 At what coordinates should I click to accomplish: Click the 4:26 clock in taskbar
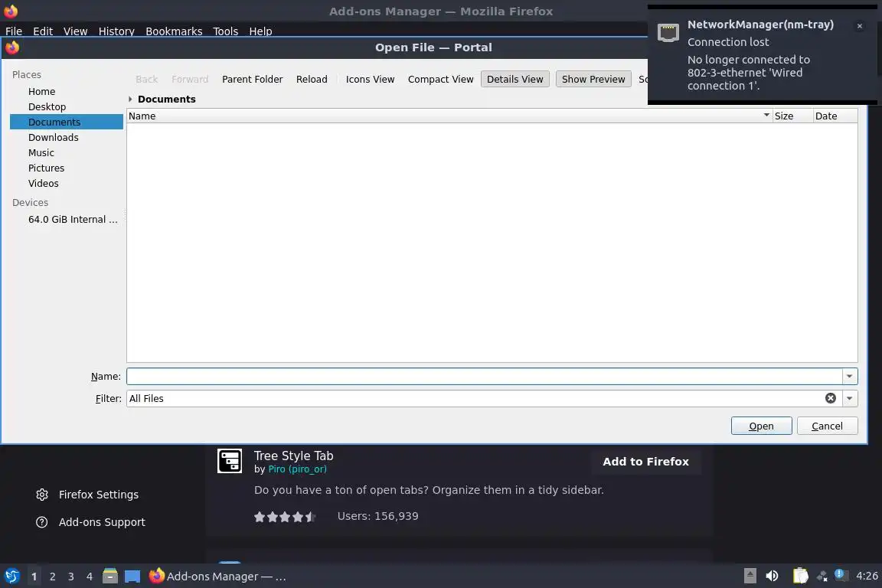867,576
